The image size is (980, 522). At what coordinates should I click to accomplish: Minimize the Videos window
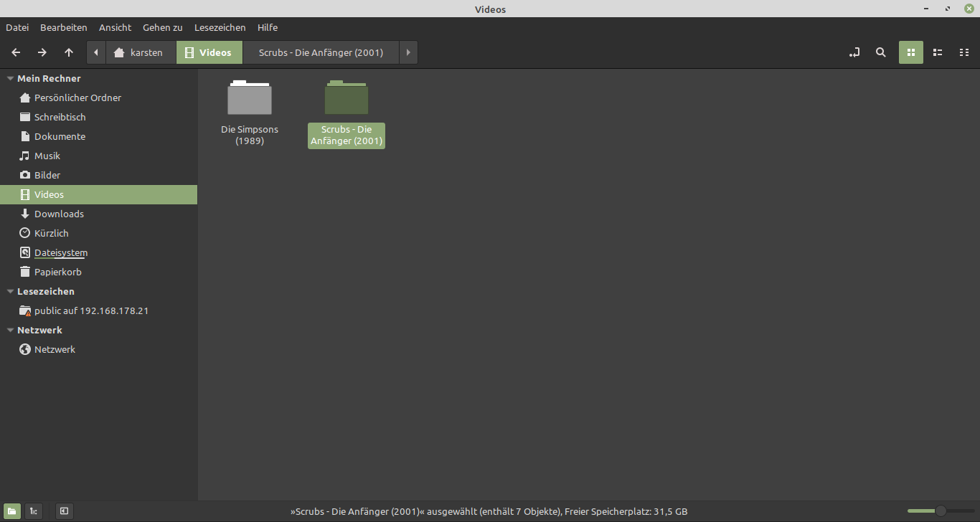(x=927, y=9)
